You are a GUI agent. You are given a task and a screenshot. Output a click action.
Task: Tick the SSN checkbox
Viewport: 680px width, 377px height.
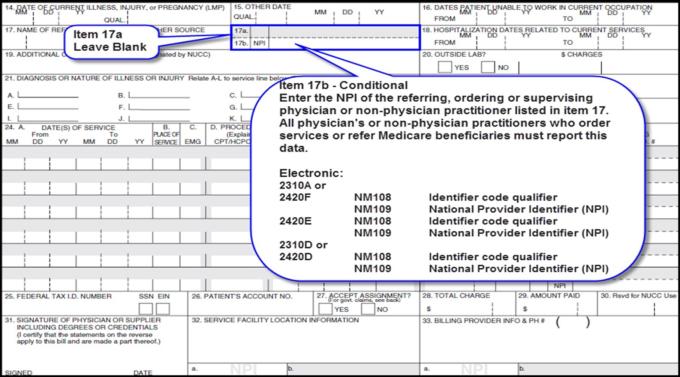(146, 309)
